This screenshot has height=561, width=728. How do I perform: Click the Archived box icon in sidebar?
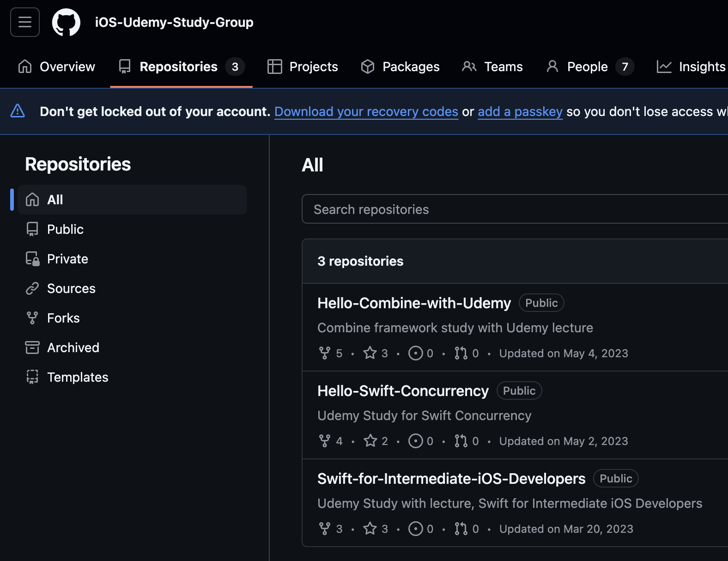point(32,348)
